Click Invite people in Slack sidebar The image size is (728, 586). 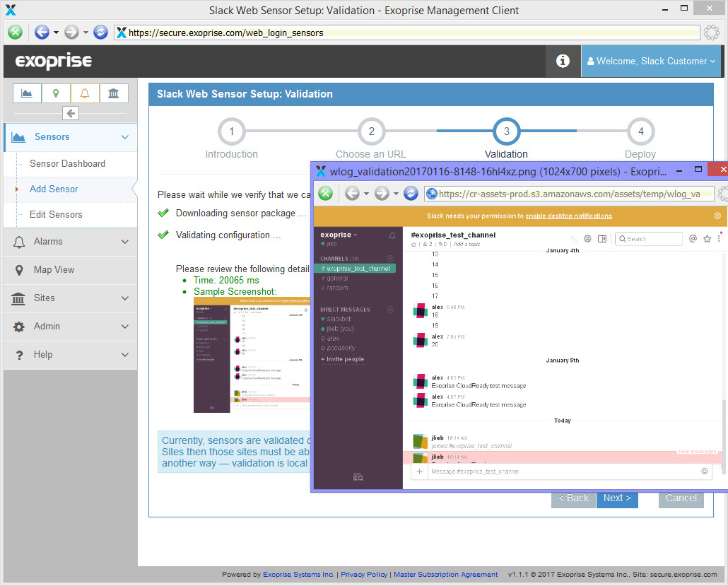coord(342,359)
